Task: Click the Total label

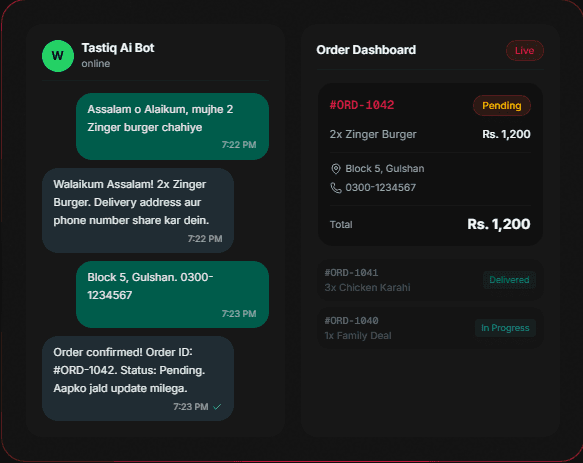Action: 341,225
